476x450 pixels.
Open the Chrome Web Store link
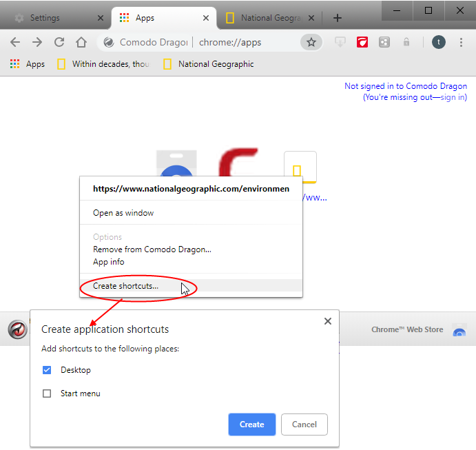[x=407, y=329]
